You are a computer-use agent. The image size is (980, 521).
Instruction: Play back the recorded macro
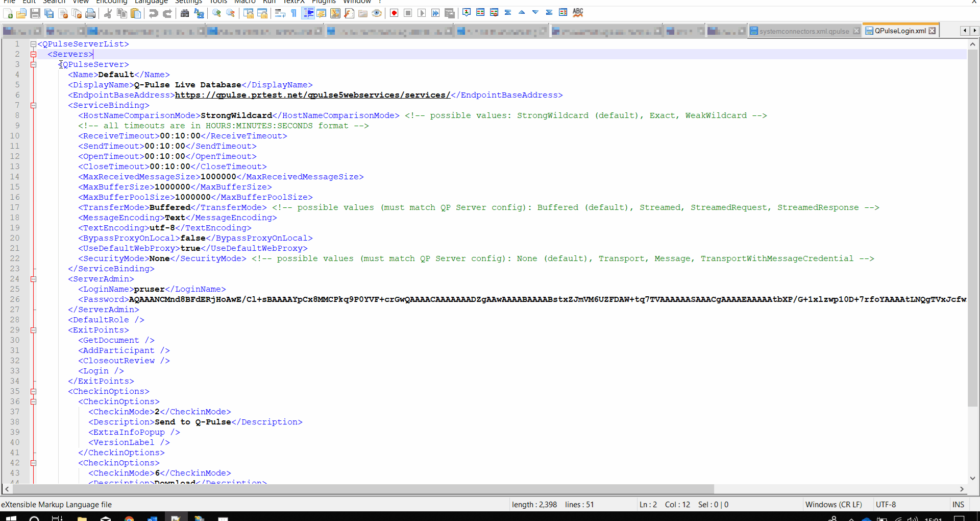pyautogui.click(x=422, y=13)
